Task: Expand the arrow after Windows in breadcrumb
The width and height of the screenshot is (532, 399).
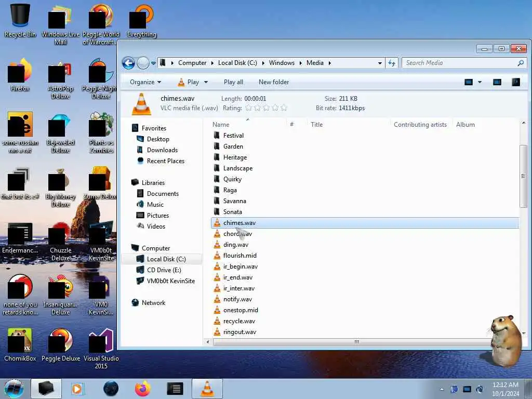Action: point(301,63)
